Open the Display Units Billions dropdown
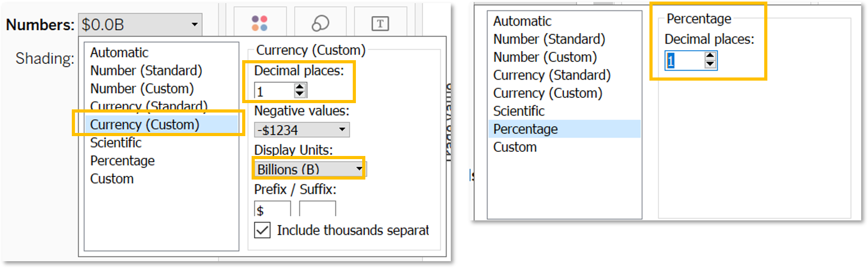This screenshot has height=268, width=868. pos(309,169)
